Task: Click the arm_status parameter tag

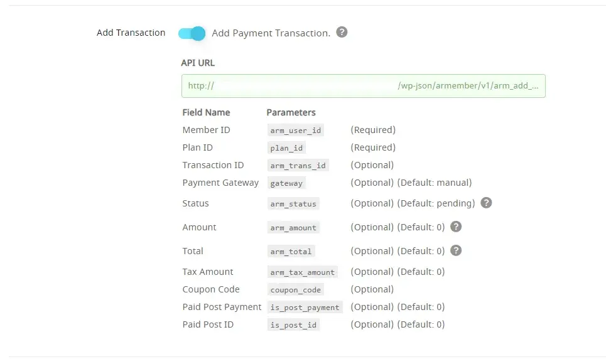Action: click(293, 204)
